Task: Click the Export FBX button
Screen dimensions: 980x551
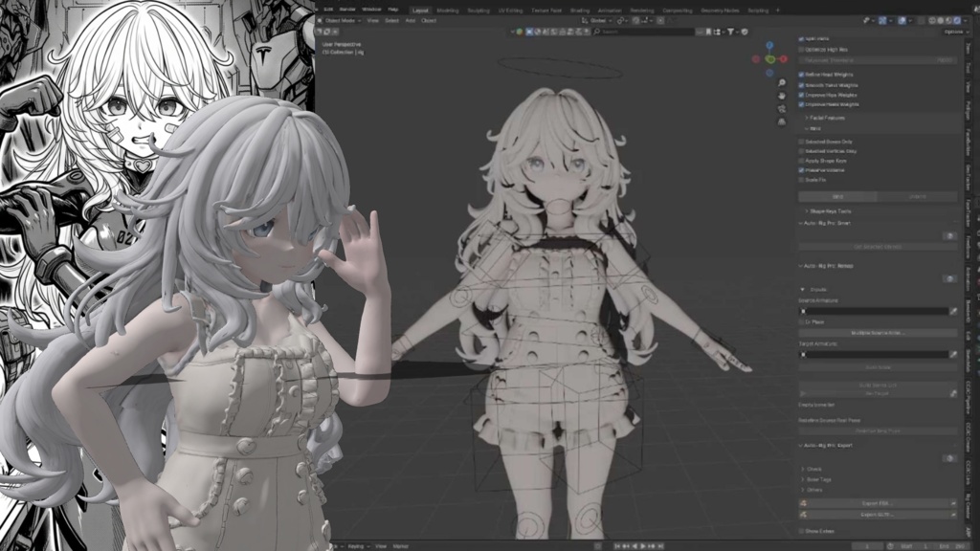Action: (878, 502)
